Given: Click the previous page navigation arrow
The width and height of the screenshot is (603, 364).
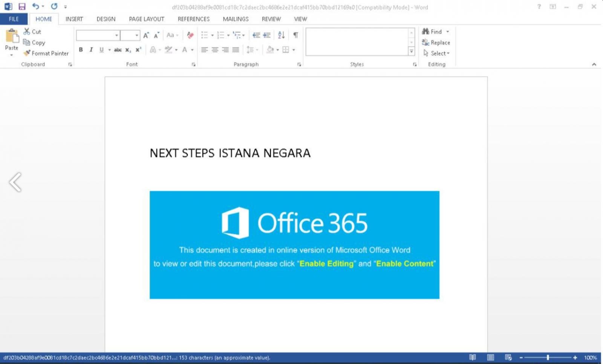Looking at the screenshot, I should click(x=15, y=182).
